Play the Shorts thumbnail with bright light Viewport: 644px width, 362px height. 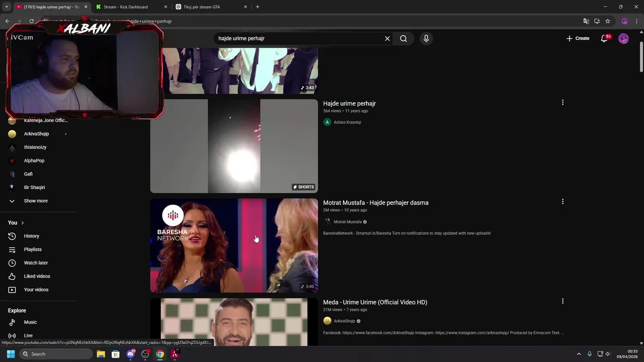234,146
